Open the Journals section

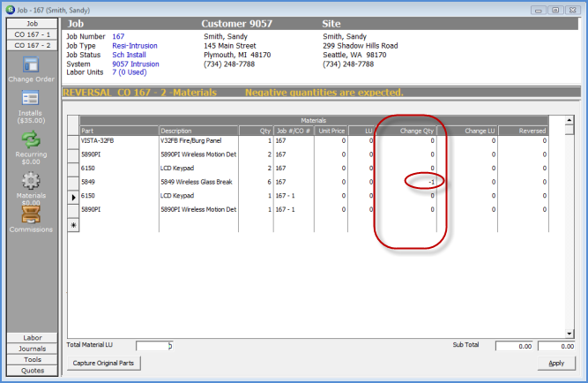pos(33,349)
